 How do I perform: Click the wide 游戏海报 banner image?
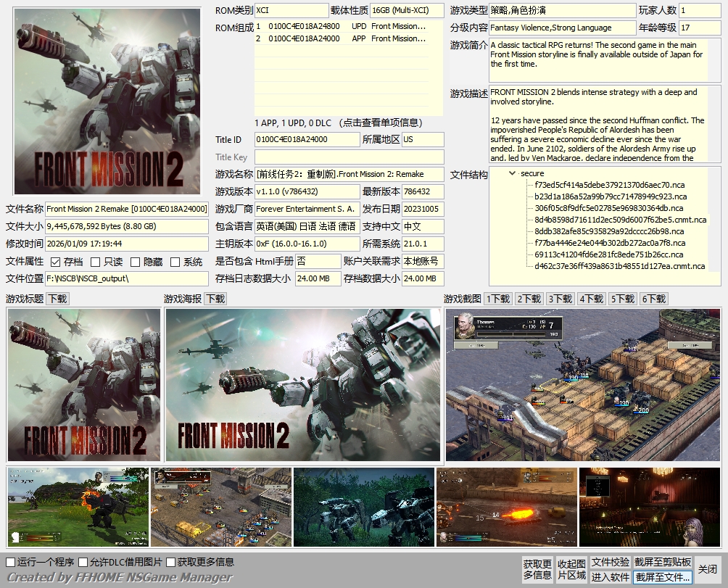[x=302, y=385]
